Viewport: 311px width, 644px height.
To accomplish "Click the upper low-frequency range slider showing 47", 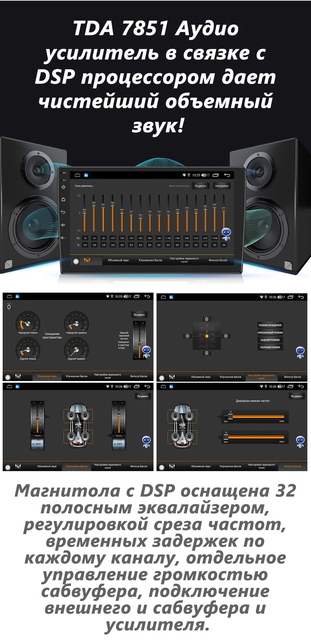I will 254,417.
